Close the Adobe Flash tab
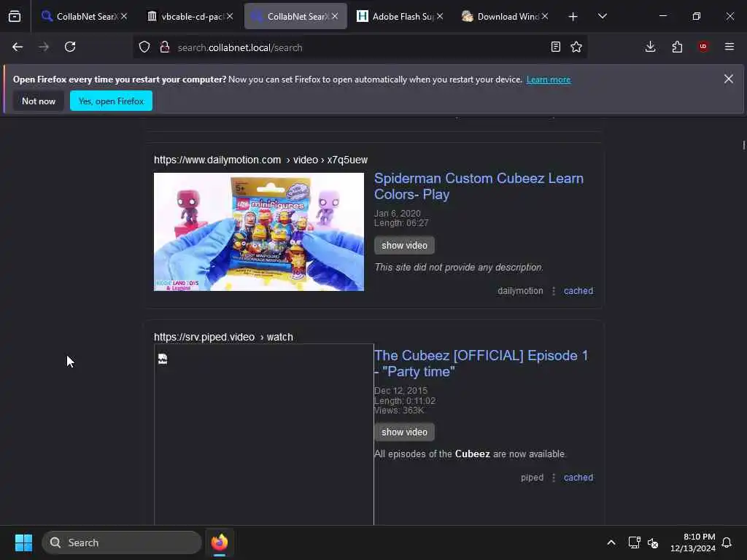 (x=440, y=16)
